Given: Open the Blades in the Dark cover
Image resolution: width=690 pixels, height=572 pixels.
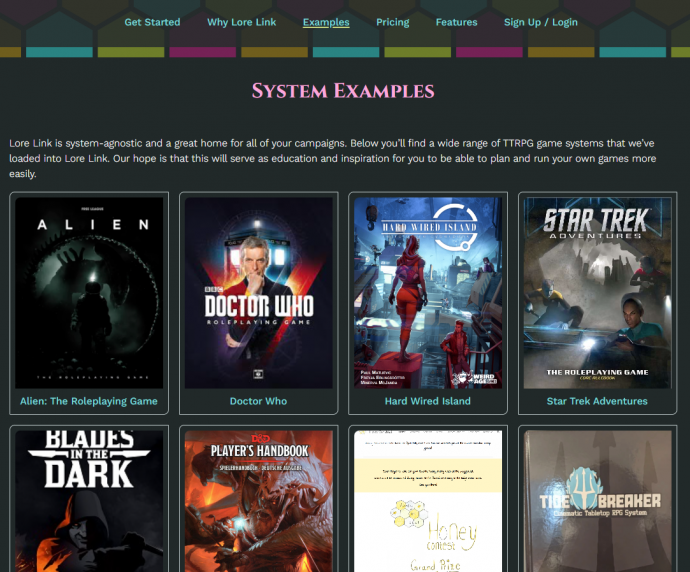Looking at the screenshot, I should pos(89,501).
